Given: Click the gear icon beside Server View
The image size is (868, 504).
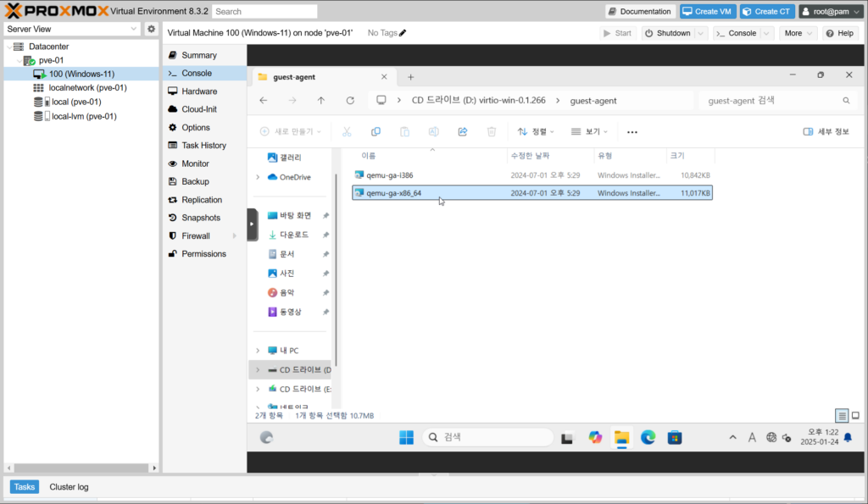Looking at the screenshot, I should pyautogui.click(x=151, y=29).
